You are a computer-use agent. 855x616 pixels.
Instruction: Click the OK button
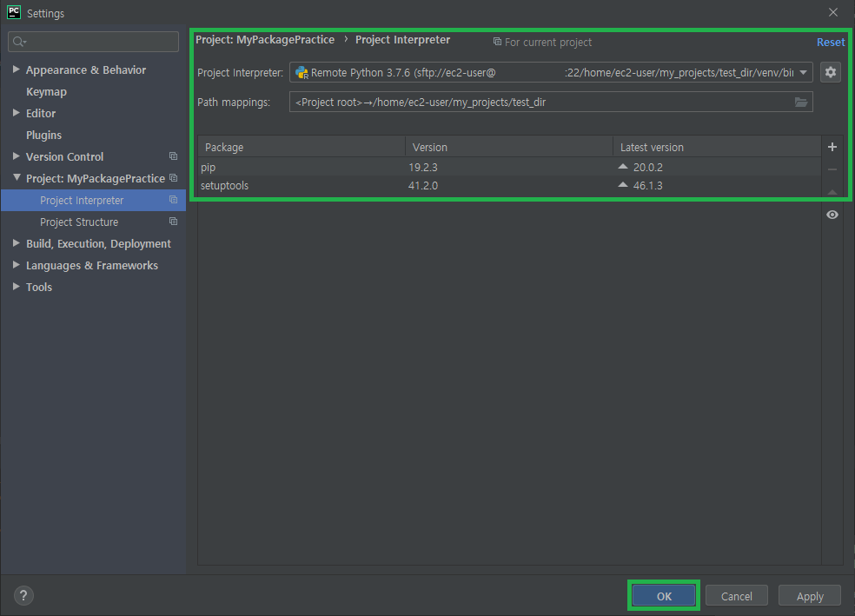[x=664, y=596]
